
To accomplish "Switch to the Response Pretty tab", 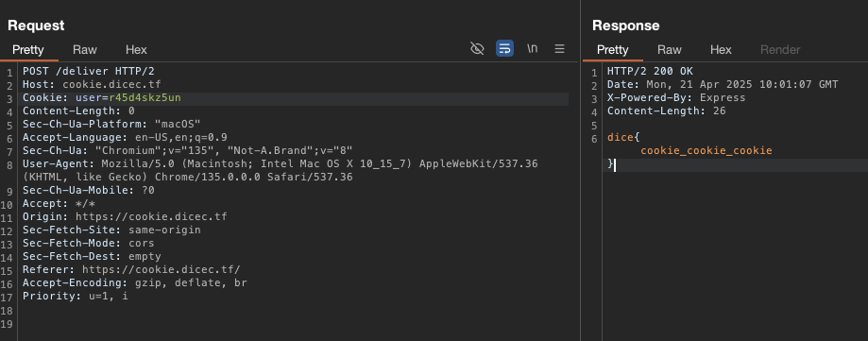I will [x=613, y=50].
